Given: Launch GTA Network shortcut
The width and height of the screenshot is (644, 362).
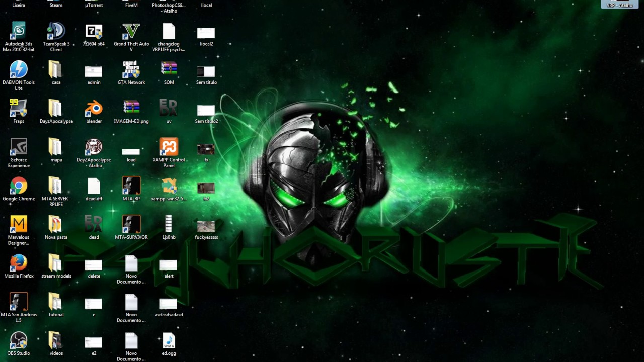Looking at the screenshot, I should pos(131,70).
